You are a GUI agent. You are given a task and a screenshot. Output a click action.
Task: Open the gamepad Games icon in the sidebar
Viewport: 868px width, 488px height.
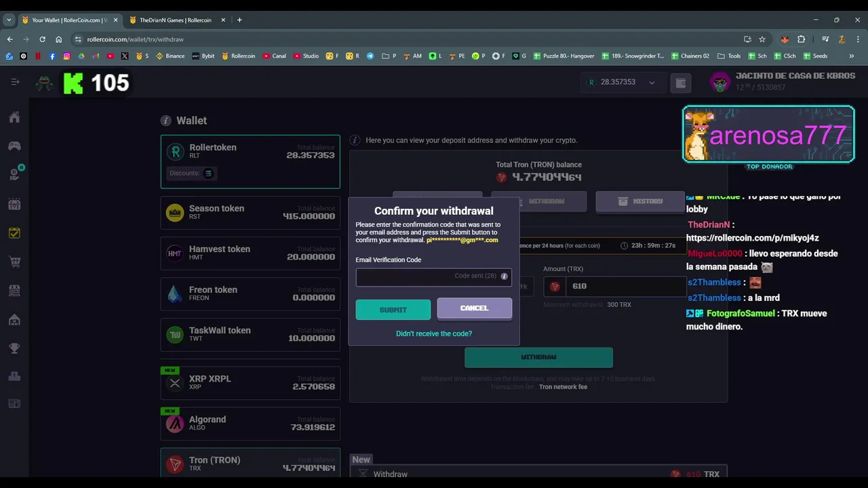coord(14,146)
